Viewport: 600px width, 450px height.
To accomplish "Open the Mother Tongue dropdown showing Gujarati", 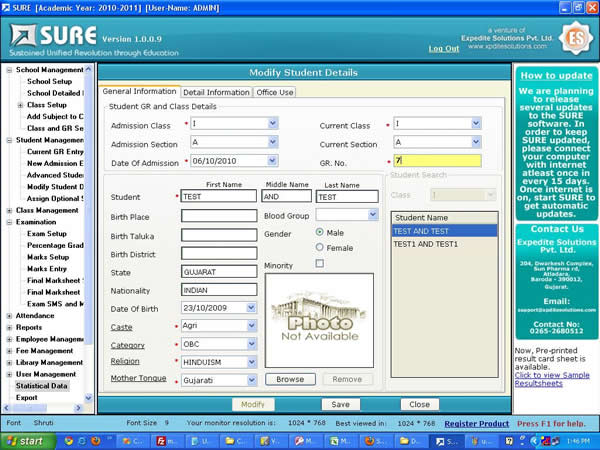I will coord(251,380).
